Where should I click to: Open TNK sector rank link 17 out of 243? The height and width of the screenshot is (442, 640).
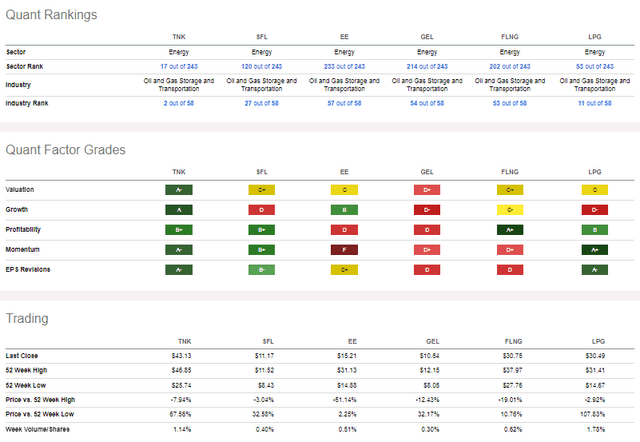pyautogui.click(x=179, y=67)
